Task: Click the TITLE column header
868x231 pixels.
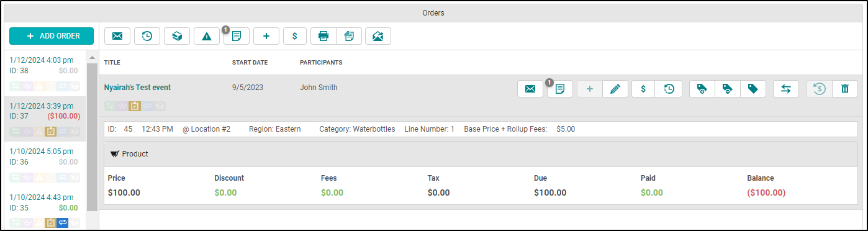Action: (112, 63)
